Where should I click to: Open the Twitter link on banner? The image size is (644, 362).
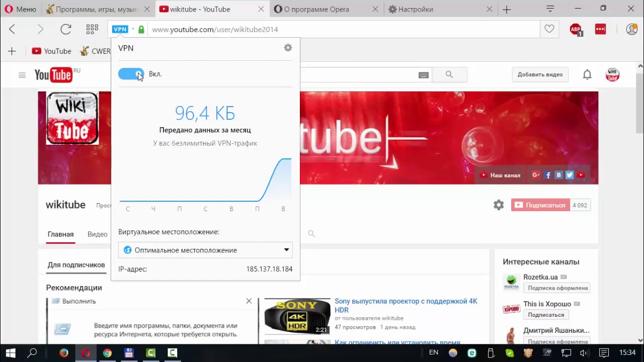click(x=570, y=175)
